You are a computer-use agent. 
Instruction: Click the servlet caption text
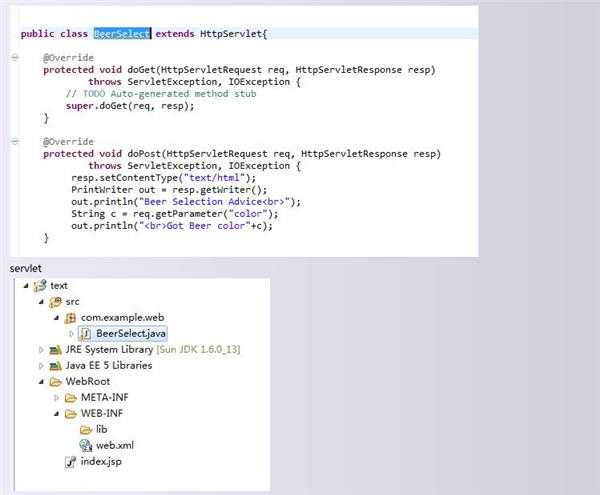26,269
